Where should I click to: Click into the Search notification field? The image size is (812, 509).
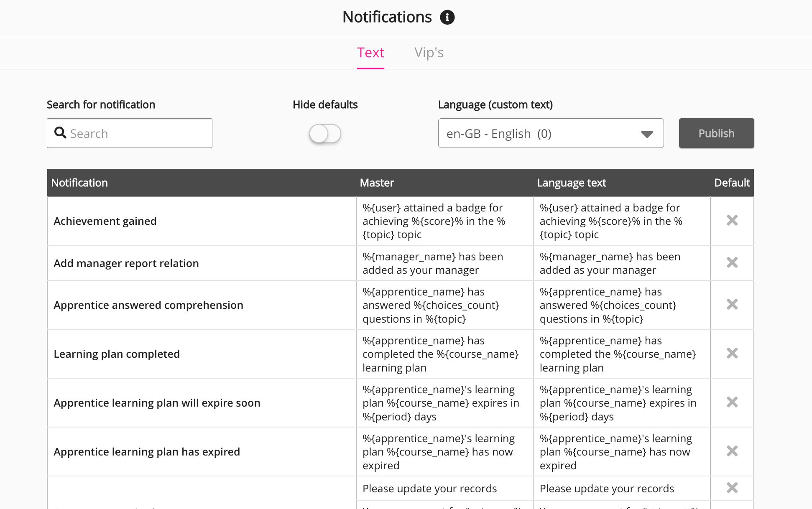coord(138,133)
